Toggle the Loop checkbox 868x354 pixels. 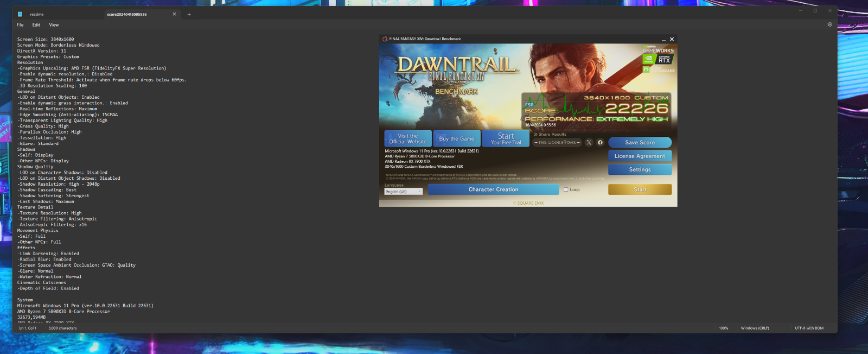[x=566, y=189]
